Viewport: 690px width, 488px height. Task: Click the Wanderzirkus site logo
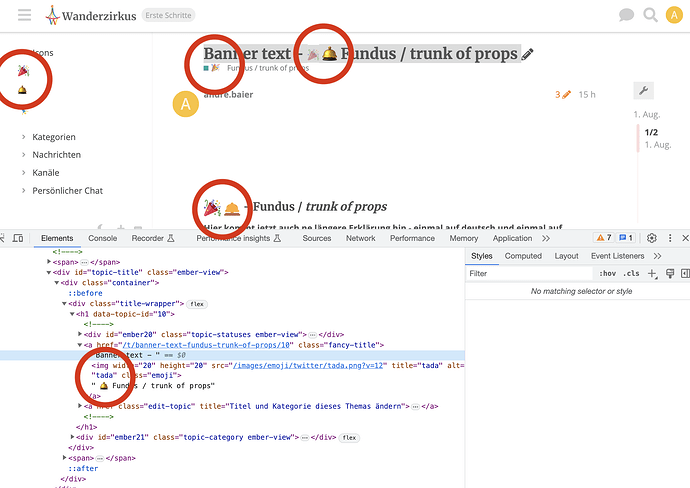pyautogui.click(x=91, y=15)
